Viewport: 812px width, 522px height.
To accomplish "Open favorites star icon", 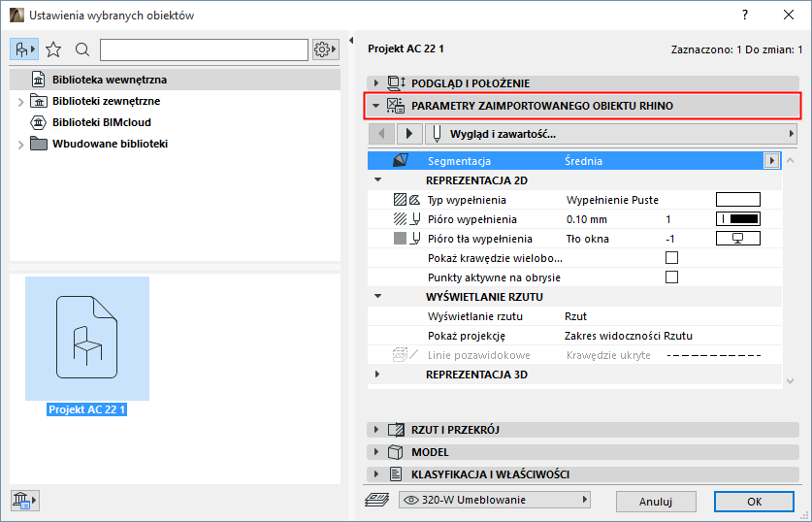I will (53, 49).
